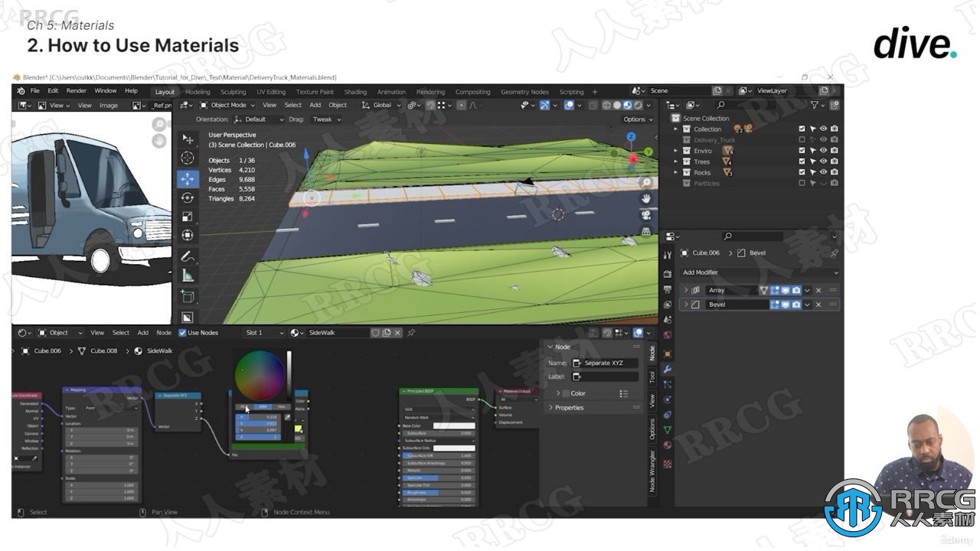Open the Slot 1 dropdown
This screenshot has width=980, height=551.
(x=263, y=333)
